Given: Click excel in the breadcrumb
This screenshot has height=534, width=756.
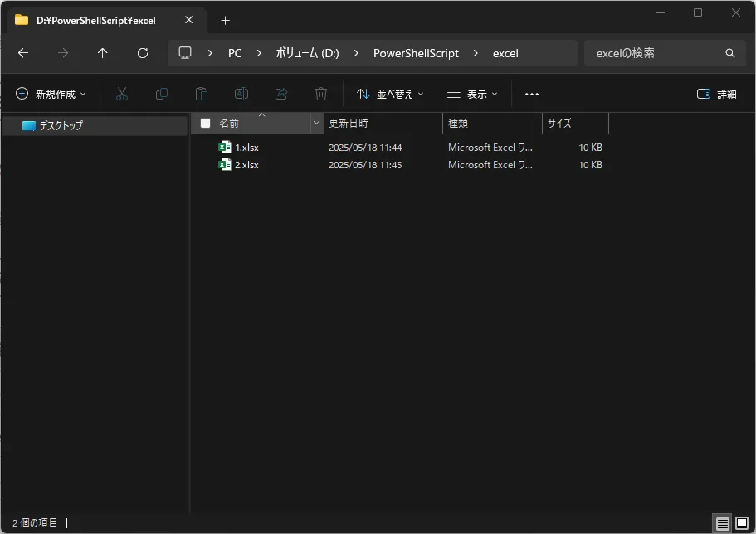Looking at the screenshot, I should point(505,53).
